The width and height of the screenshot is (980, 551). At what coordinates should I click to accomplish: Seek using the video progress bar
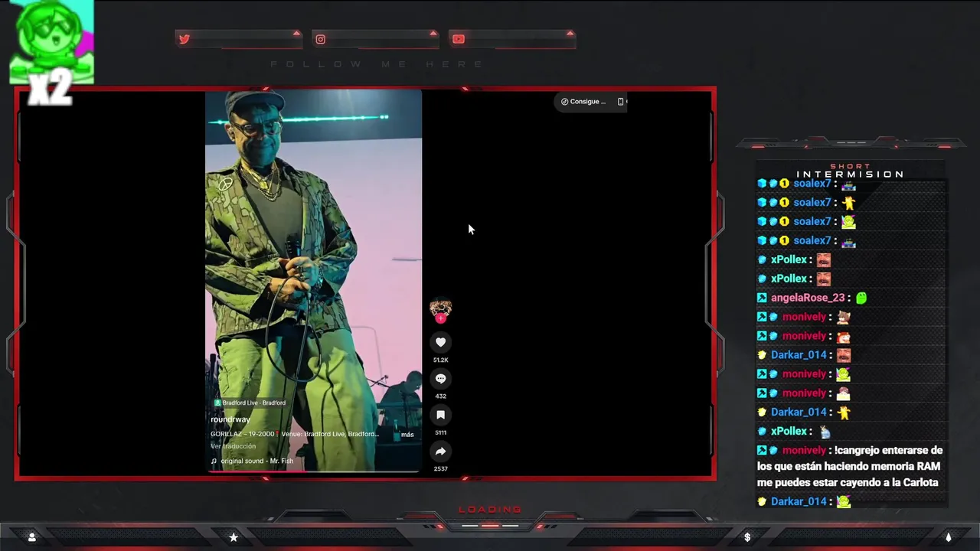tap(313, 471)
